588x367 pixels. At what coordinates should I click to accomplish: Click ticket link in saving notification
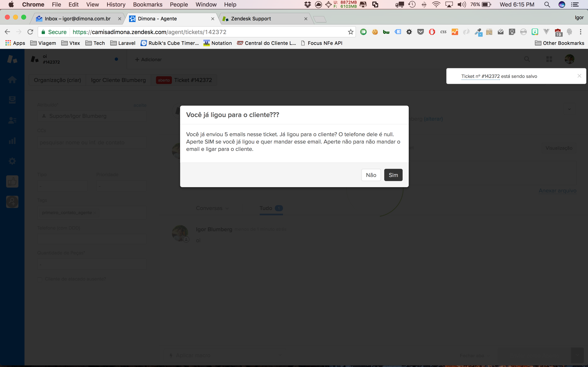click(480, 76)
